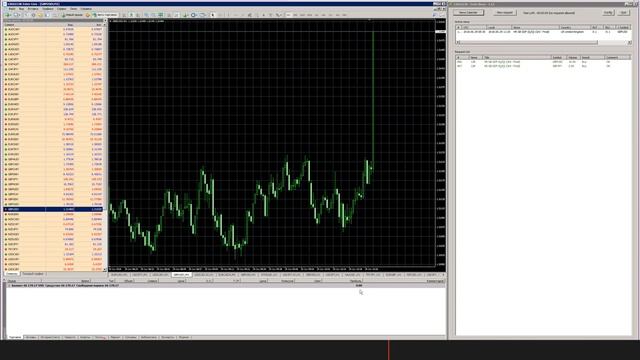This screenshot has width=640, height=360.
Task: Toggle the Data Window toolbar icon
Action: (x=33, y=15)
